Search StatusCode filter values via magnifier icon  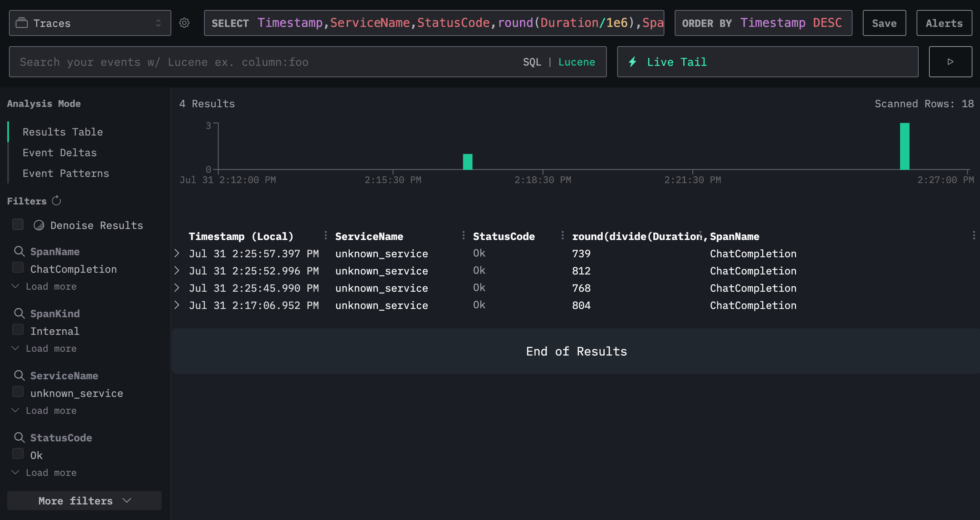[19, 437]
